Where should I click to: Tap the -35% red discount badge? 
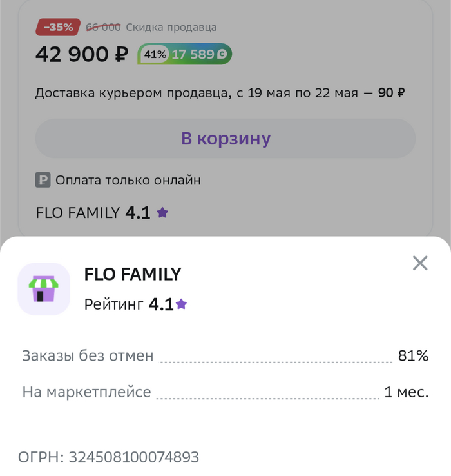coord(58,27)
